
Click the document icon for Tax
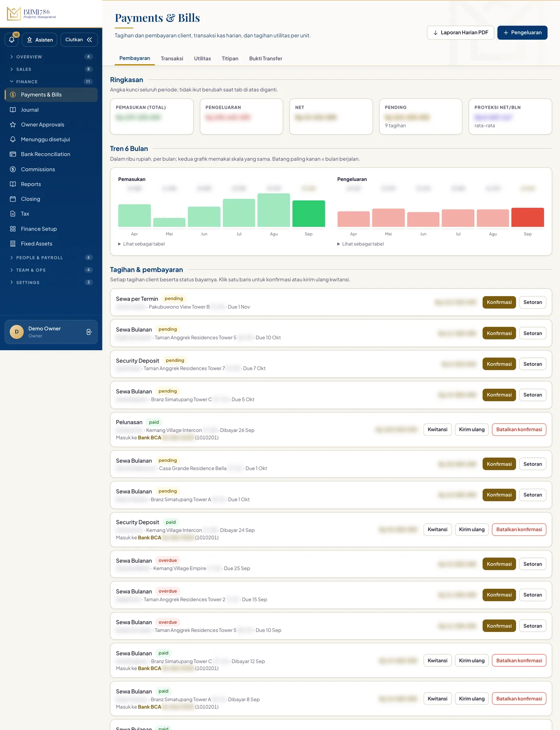(13, 214)
